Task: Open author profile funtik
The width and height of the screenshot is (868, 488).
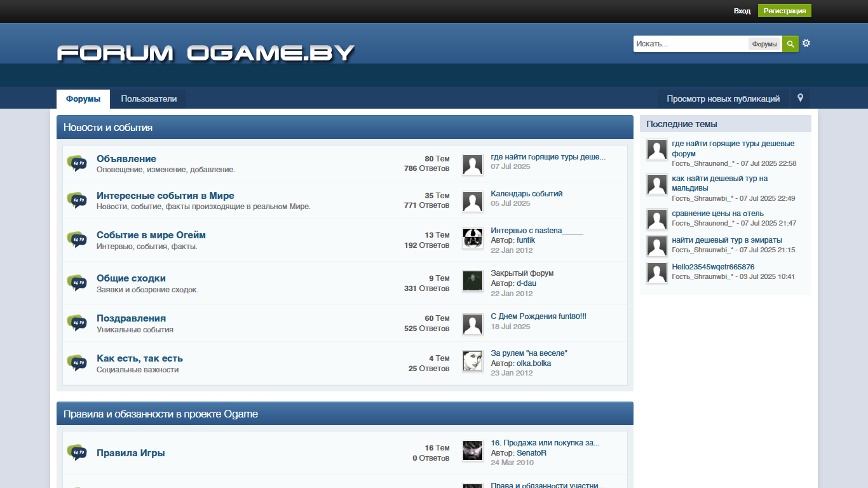Action: (x=526, y=240)
